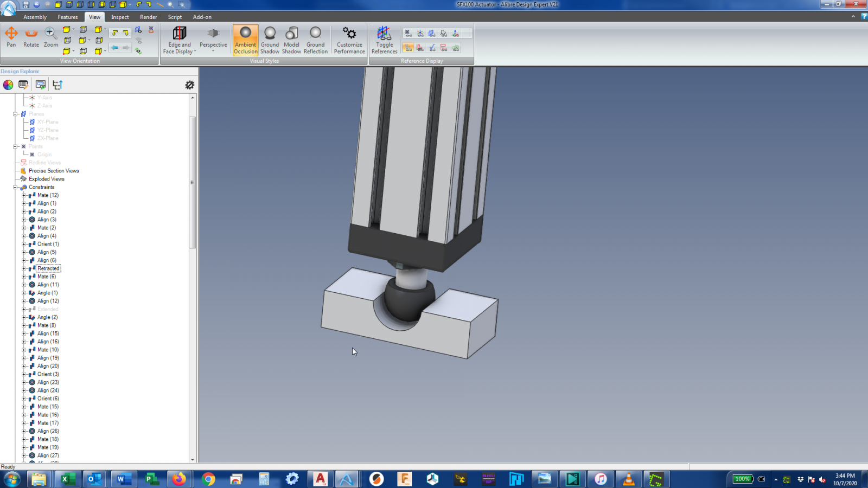Click the tree collapse arrow icon in Design Explorer
The image size is (868, 488).
58,85
